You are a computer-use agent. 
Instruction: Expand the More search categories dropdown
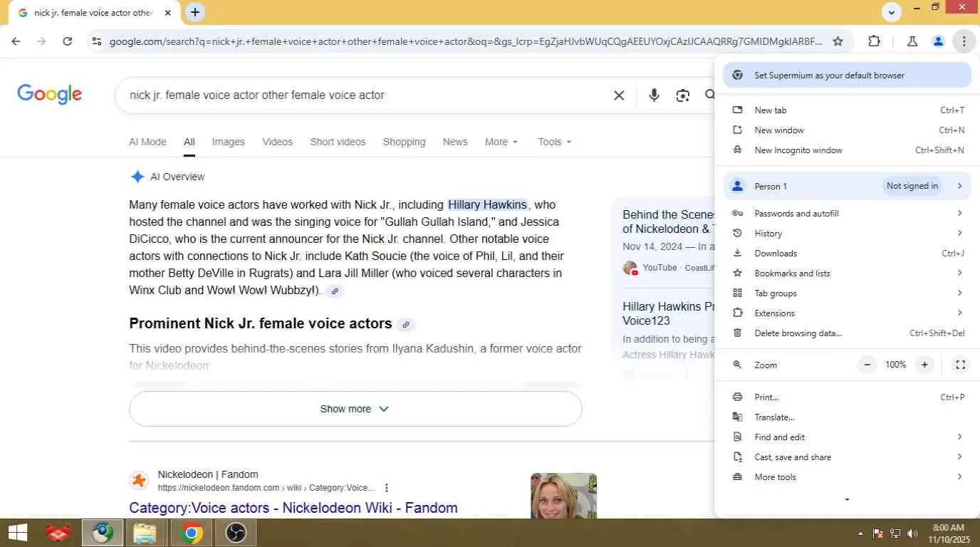point(501,142)
